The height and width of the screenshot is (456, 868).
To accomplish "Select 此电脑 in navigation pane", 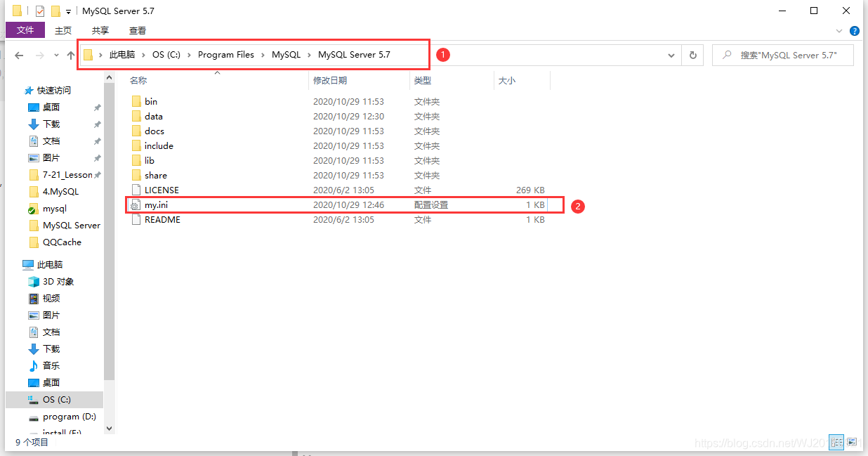I will coord(50,265).
